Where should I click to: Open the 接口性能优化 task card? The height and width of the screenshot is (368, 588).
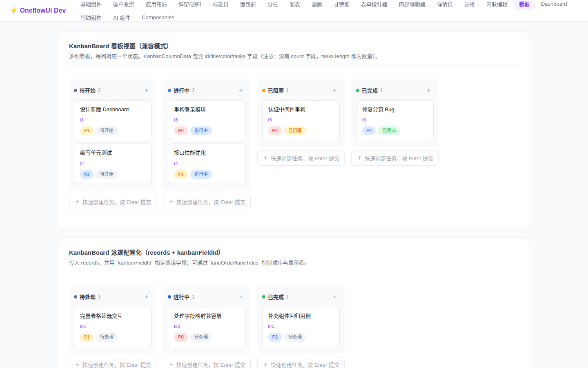click(207, 164)
